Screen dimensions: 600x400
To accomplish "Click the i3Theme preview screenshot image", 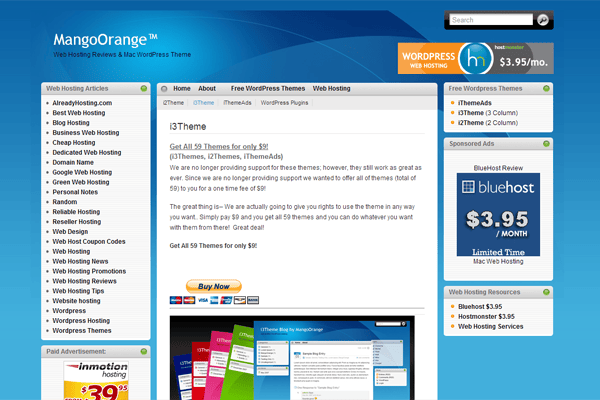I will [292, 358].
